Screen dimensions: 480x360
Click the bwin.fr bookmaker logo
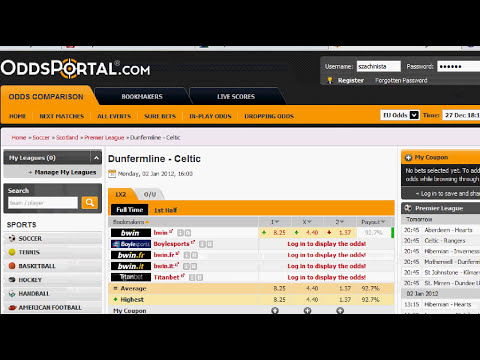tap(131, 255)
